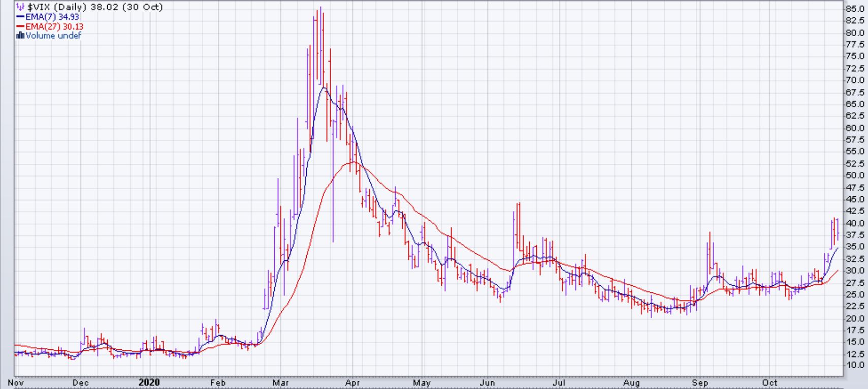Click the 30.0 value on price axis
This screenshot has width=868, height=389.
(855, 271)
